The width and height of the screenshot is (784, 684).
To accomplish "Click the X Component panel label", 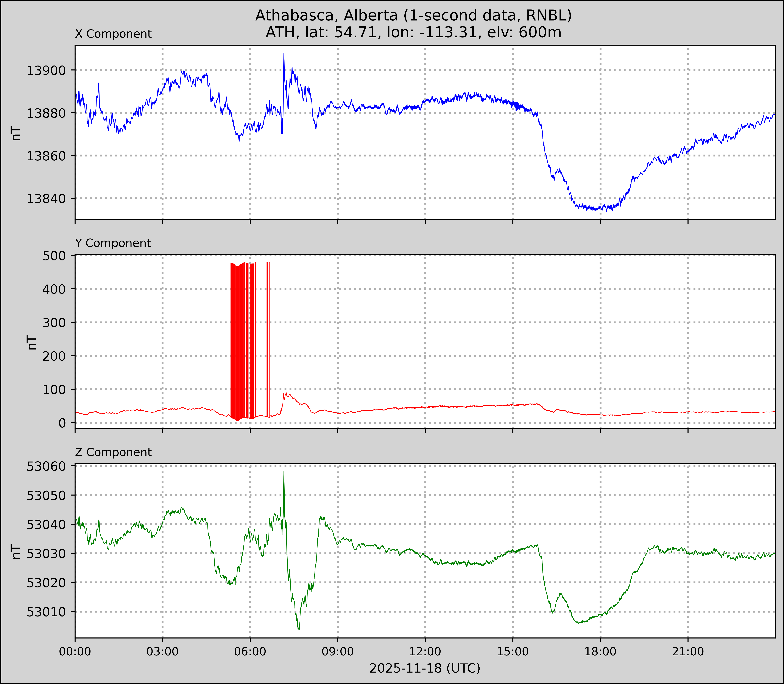I will (x=113, y=34).
